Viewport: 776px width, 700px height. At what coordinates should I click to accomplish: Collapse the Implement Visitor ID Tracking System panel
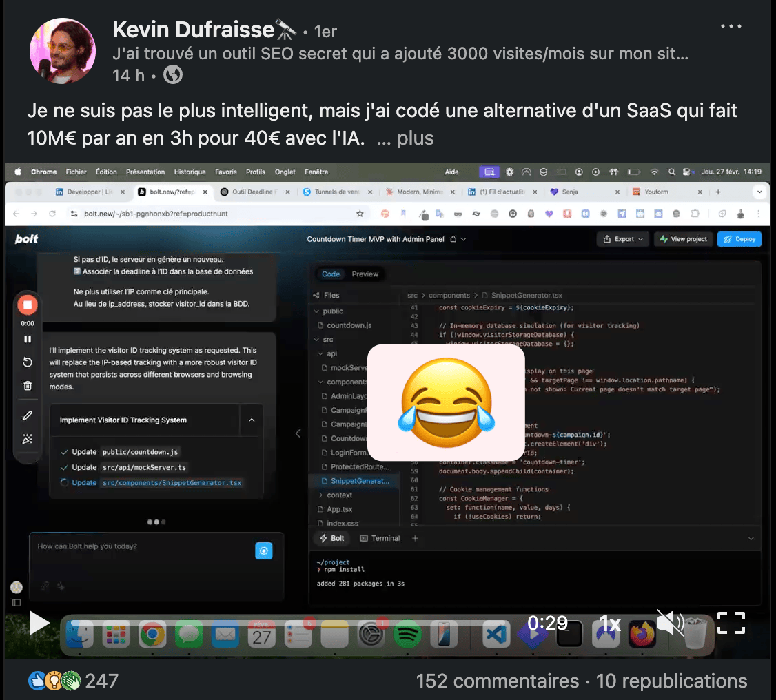252,420
